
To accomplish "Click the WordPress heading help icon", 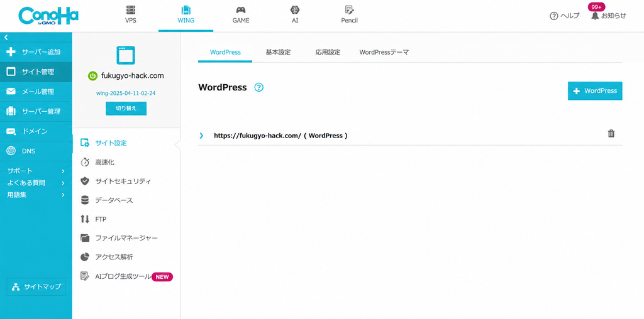I will (258, 87).
